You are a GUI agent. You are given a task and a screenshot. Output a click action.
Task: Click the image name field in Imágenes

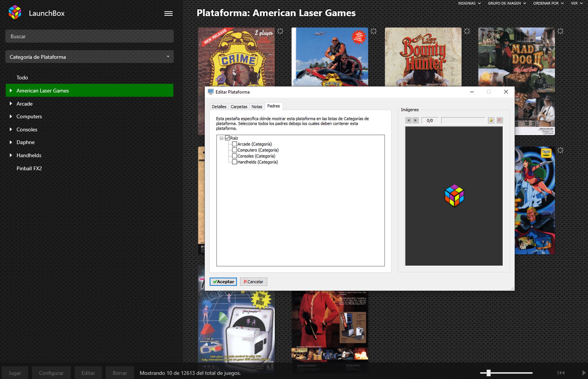(463, 120)
